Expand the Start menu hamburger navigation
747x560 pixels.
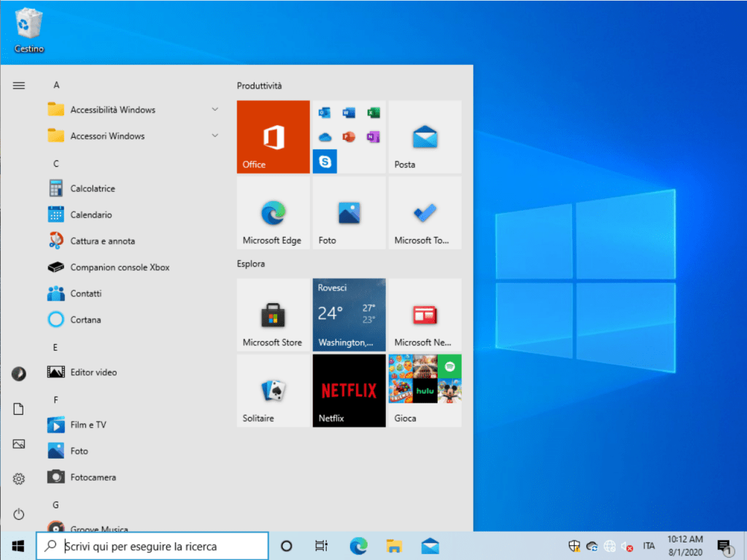pos(18,86)
